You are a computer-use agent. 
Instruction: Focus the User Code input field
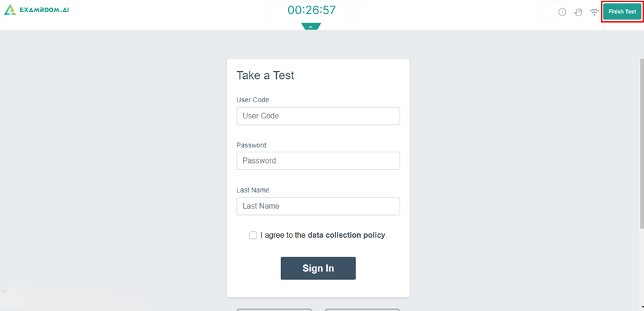[x=318, y=116]
